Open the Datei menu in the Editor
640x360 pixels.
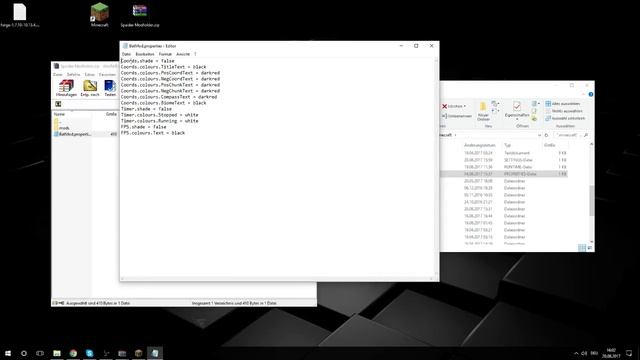[126, 54]
